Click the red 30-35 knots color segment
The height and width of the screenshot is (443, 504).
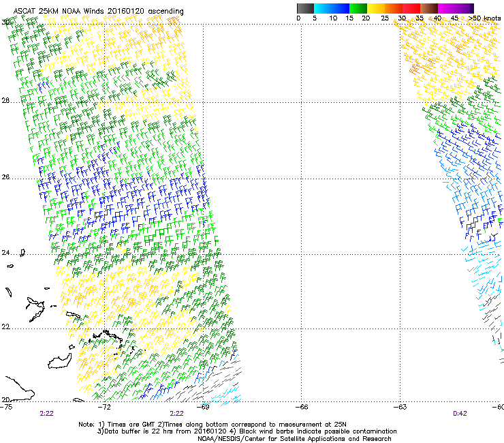(411, 8)
